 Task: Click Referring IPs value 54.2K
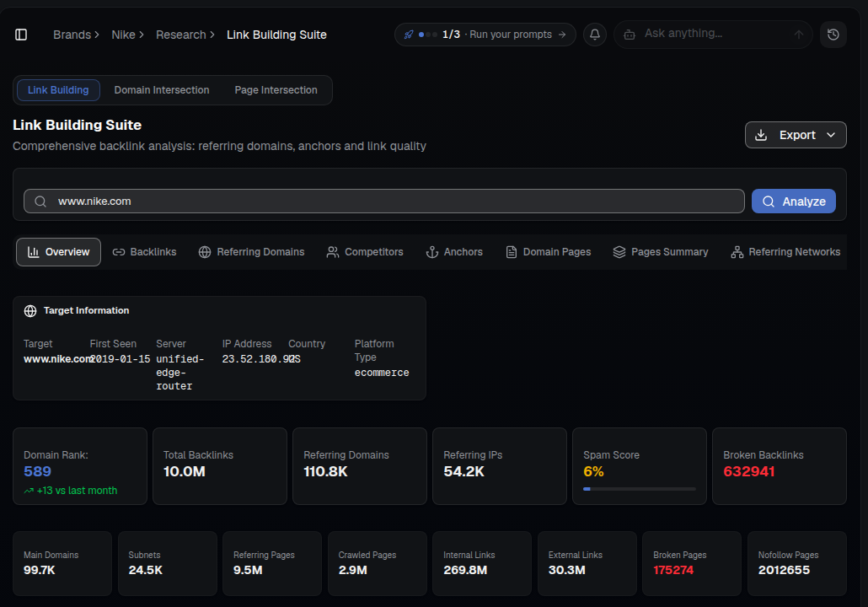[463, 472]
